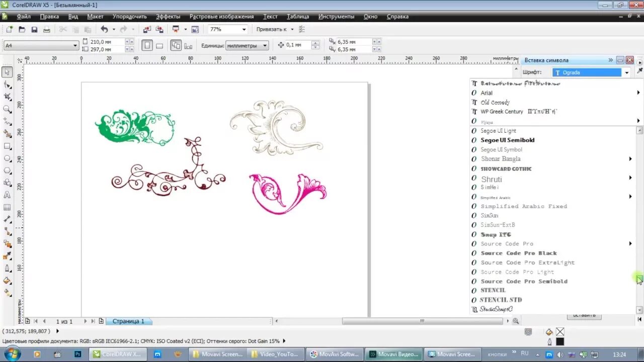Image resolution: width=644 pixels, height=362 pixels.
Task: Click the Привязать к snapping button
Action: click(x=272, y=29)
